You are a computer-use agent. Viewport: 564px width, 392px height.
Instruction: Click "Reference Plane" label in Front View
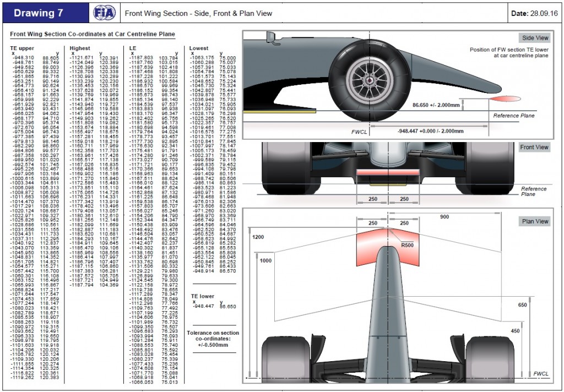(533, 192)
